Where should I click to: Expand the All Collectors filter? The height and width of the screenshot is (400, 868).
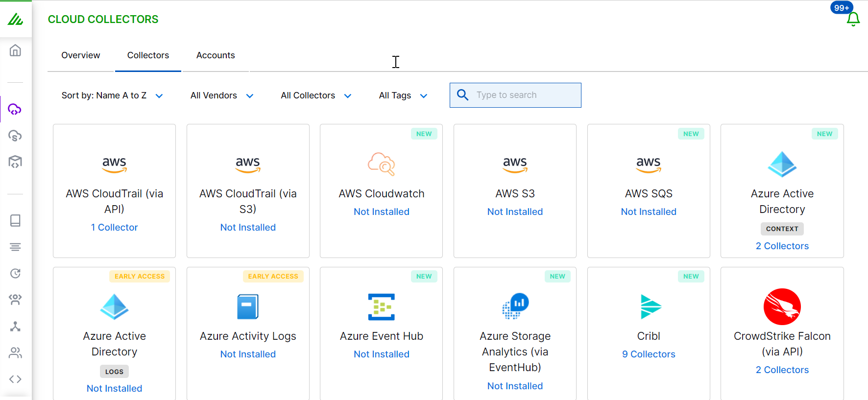(316, 95)
